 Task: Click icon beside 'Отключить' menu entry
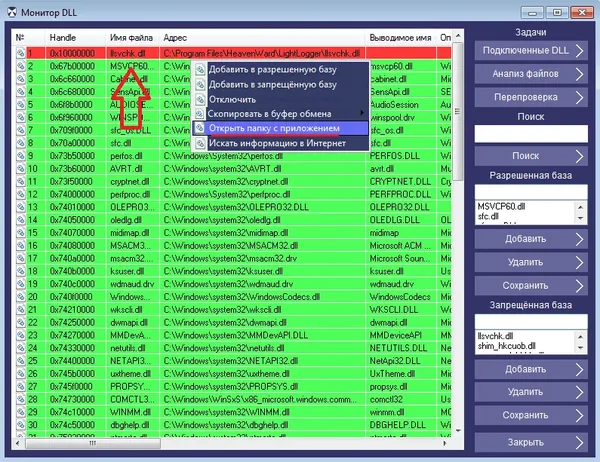(x=200, y=100)
